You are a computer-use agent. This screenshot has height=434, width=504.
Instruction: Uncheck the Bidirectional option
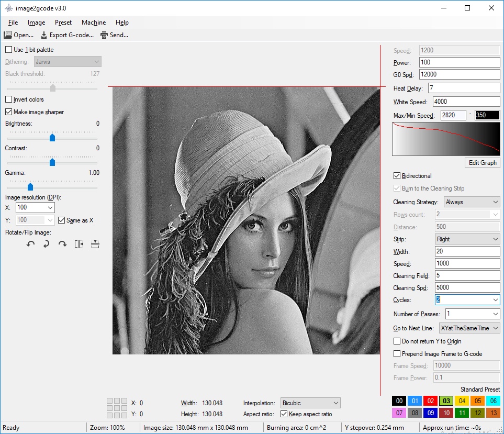pyautogui.click(x=397, y=176)
